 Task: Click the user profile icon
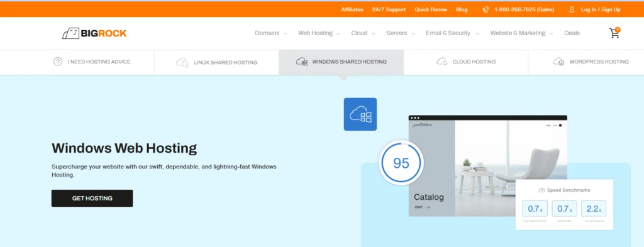572,9
